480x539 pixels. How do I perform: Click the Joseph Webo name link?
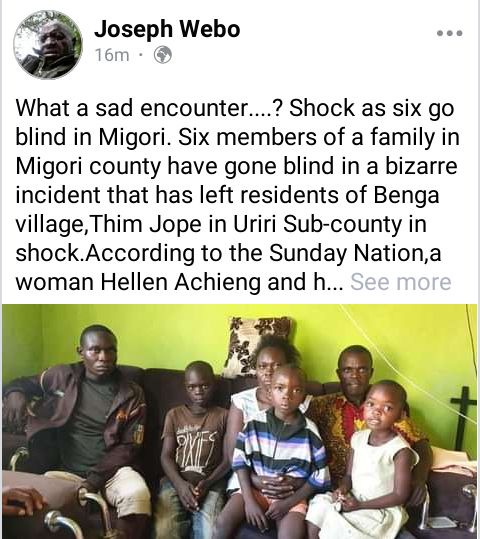tap(167, 29)
